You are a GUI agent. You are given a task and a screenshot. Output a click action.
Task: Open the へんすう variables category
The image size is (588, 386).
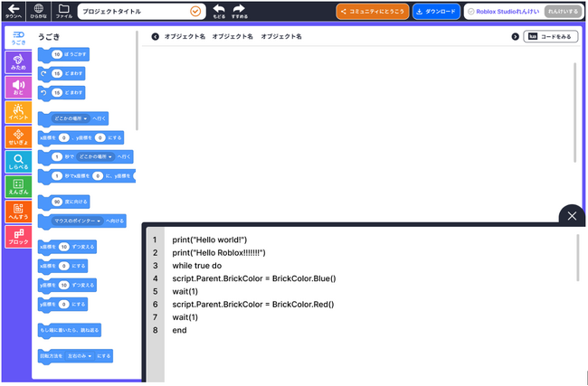[x=18, y=212]
